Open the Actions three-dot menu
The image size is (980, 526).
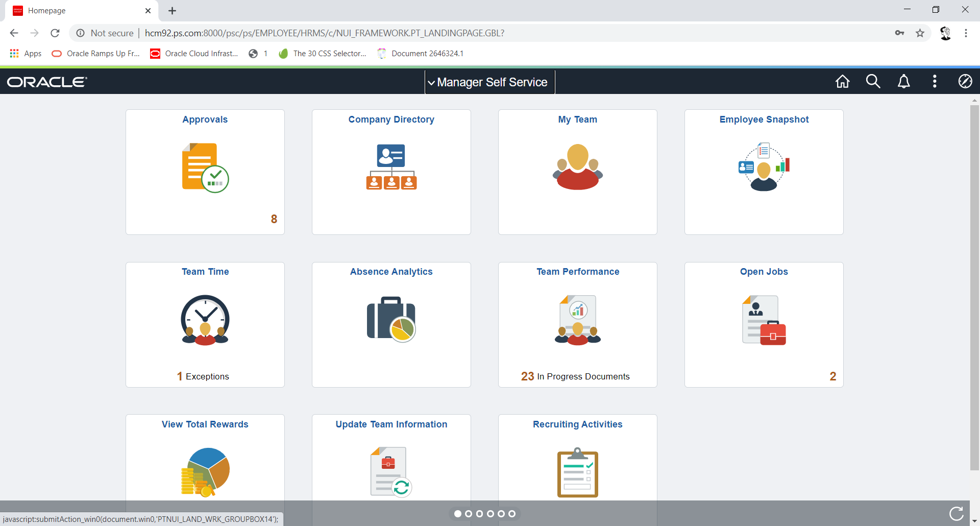coord(935,82)
